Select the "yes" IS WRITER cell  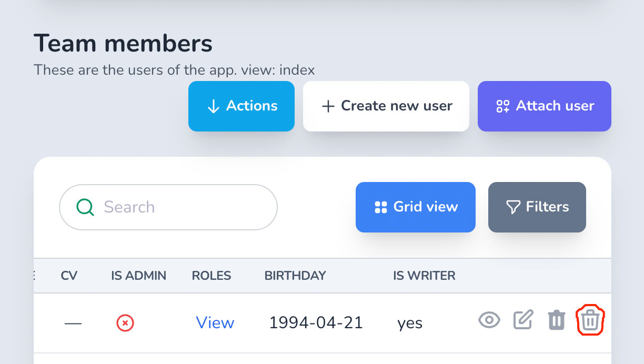[410, 323]
